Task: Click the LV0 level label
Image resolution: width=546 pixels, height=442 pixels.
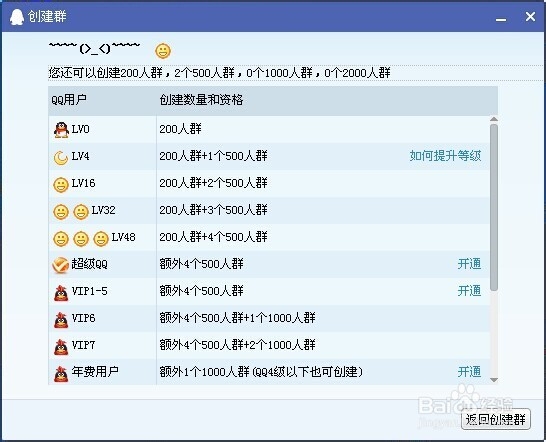Action: [x=80, y=129]
